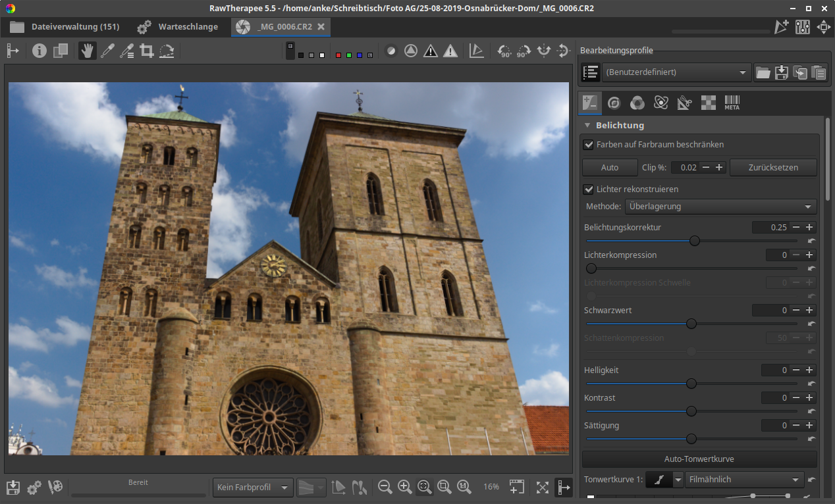Uncheck Farben auf Farbraum beschränken
Image resolution: width=835 pixels, height=504 pixels.
coord(589,145)
